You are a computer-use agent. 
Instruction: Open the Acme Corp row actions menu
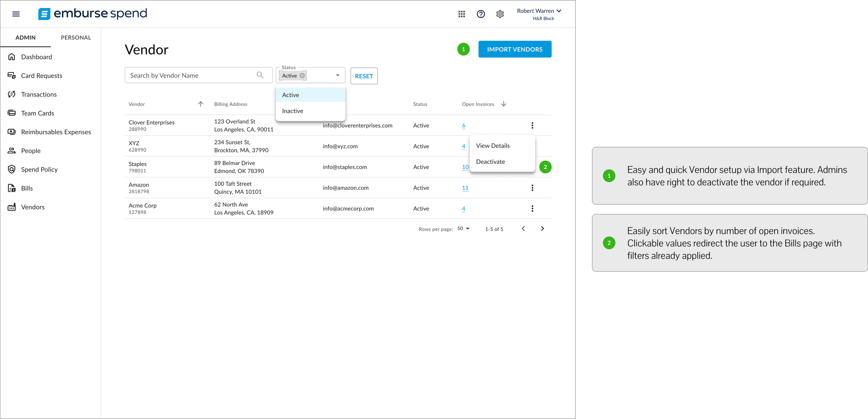(532, 208)
